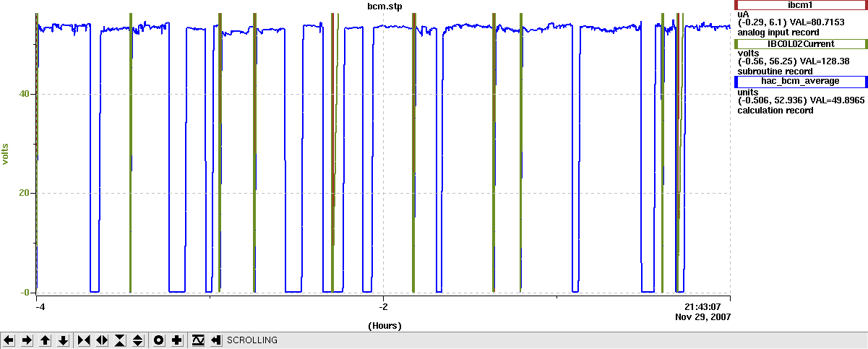868x349 pixels.
Task: Compress the time axis horizontally
Action: click(83, 340)
